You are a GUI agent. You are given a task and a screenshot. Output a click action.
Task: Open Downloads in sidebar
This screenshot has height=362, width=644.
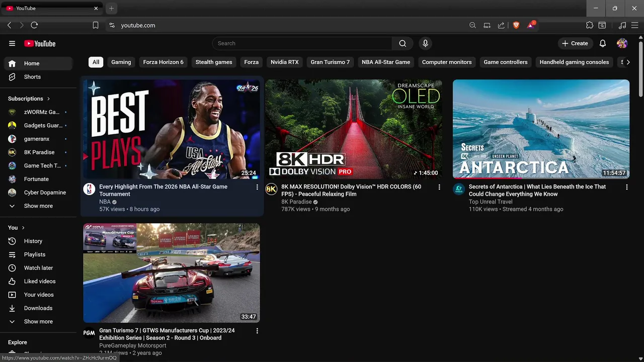[38, 308]
